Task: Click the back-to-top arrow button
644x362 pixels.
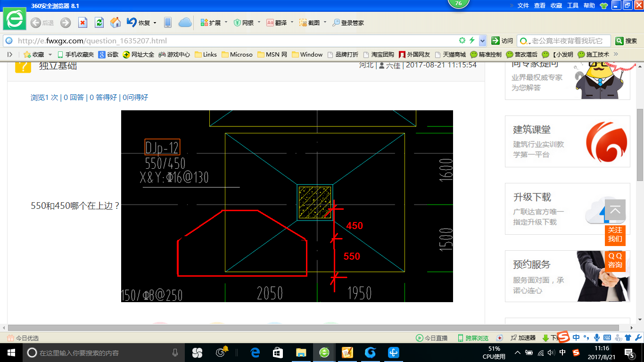Action: click(615, 210)
